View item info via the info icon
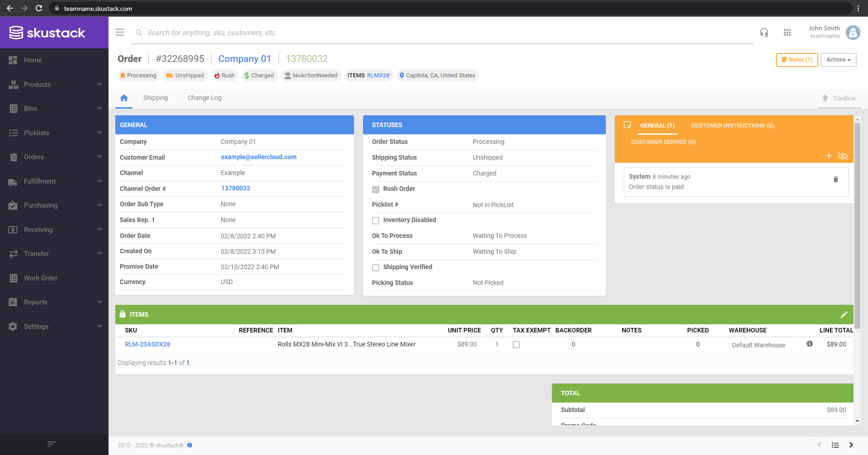This screenshot has height=455, width=868. click(810, 343)
